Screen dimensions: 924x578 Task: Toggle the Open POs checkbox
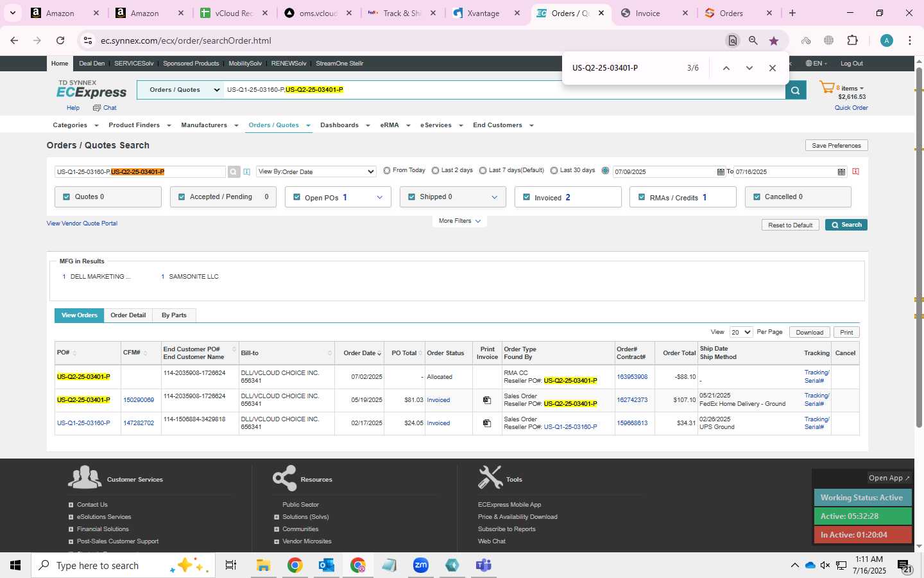pyautogui.click(x=296, y=197)
